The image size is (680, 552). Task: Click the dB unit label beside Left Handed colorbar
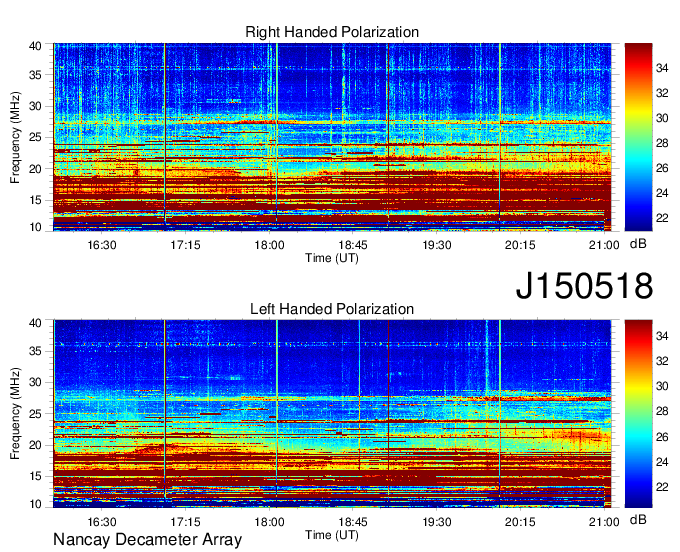coord(638,519)
